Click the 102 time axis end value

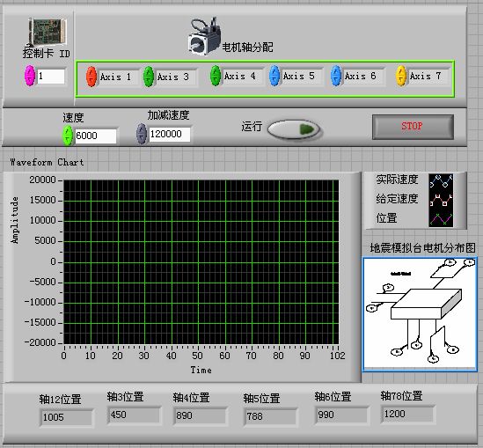pyautogui.click(x=337, y=356)
